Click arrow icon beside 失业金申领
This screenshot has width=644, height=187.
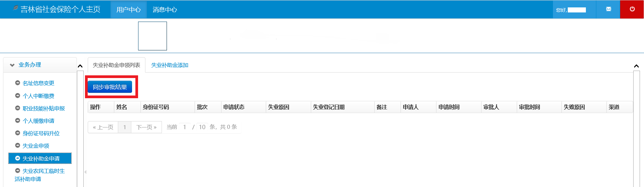[x=17, y=145]
